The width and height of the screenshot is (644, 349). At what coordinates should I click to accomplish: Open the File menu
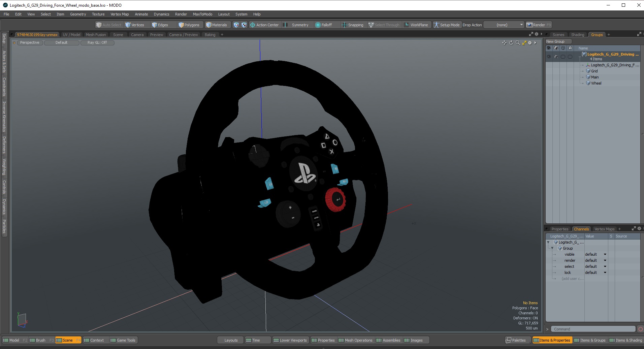point(6,14)
